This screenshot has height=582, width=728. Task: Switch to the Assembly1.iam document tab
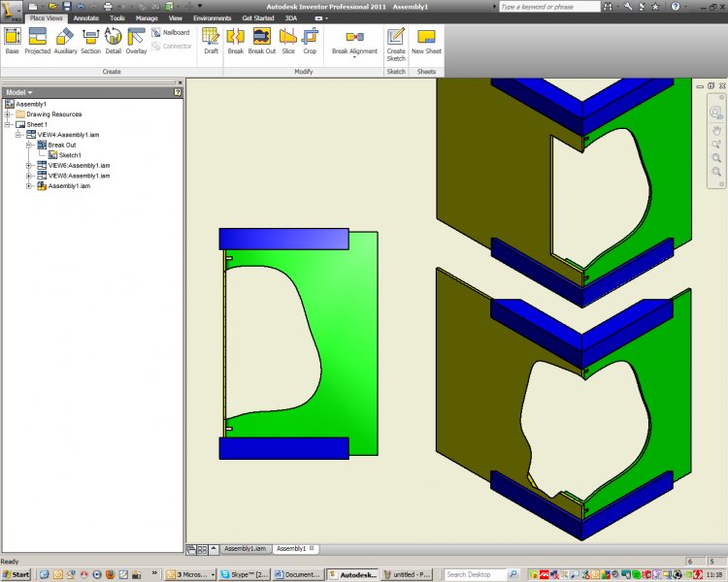(x=246, y=548)
